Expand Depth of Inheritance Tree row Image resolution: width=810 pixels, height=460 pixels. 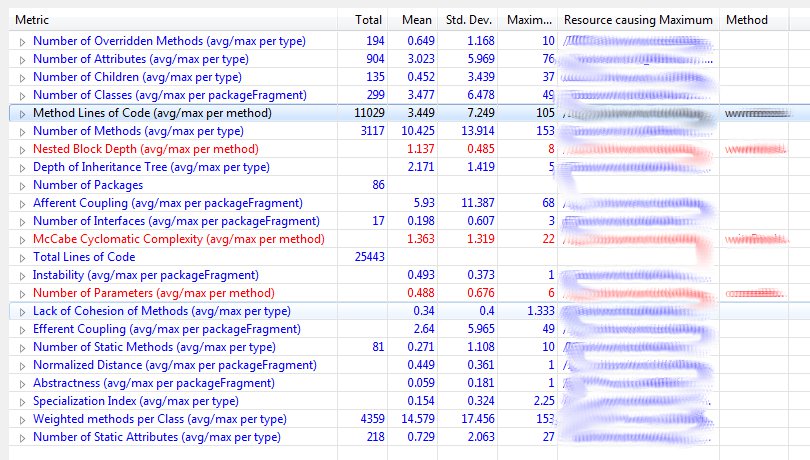pyautogui.click(x=22, y=168)
